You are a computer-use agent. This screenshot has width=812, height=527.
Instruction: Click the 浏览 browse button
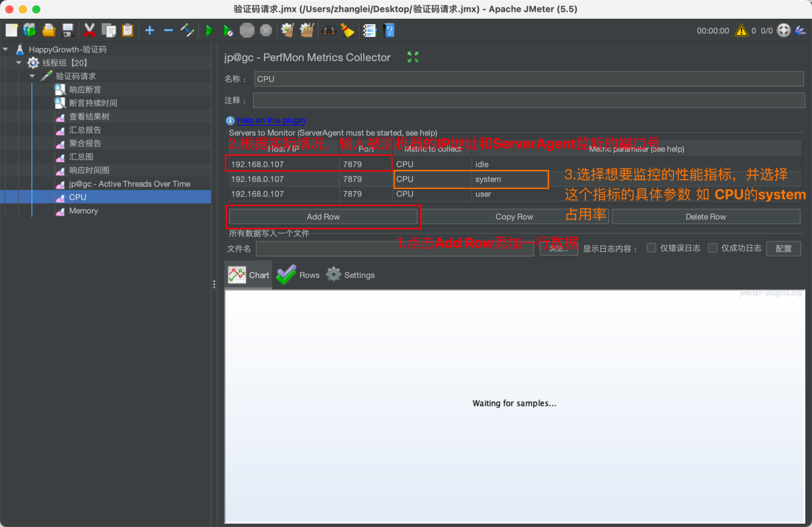(x=559, y=248)
